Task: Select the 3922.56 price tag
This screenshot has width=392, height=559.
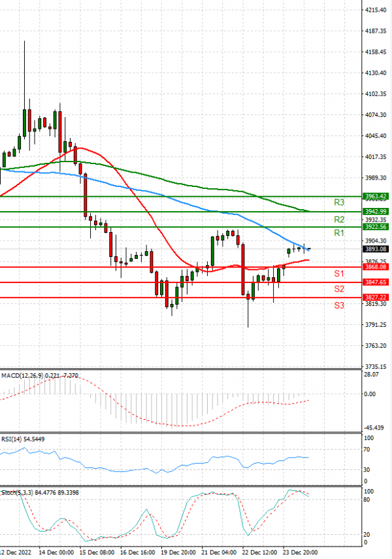Action: (375, 227)
